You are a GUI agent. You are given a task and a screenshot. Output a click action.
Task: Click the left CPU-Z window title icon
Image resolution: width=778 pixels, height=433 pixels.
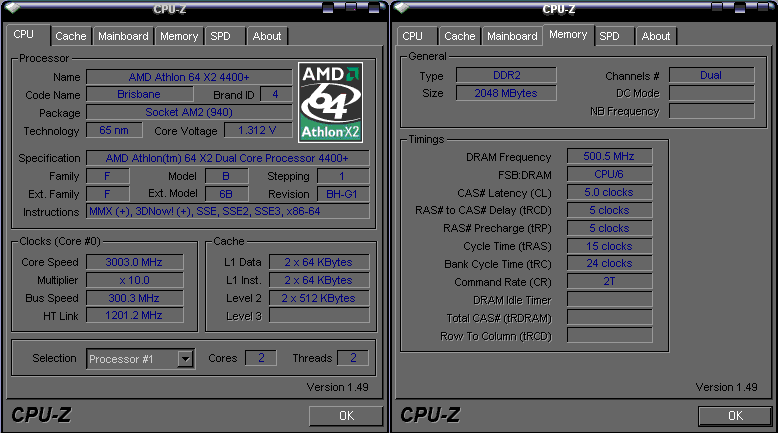click(12, 8)
